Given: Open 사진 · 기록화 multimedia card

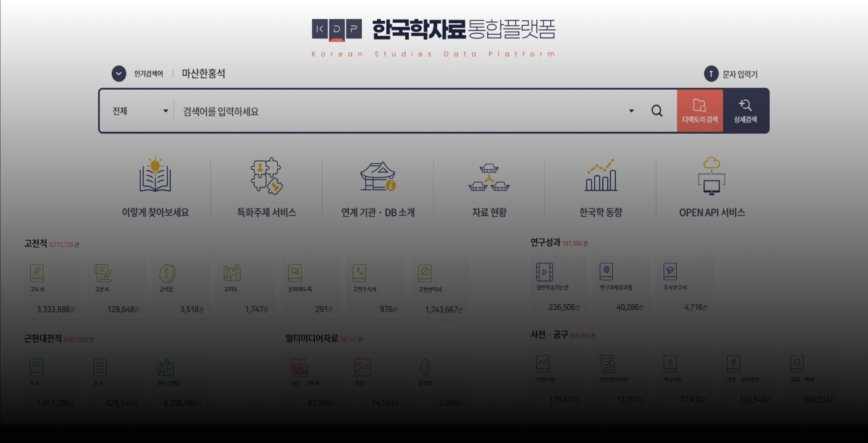Looking at the screenshot, I should click(313, 382).
